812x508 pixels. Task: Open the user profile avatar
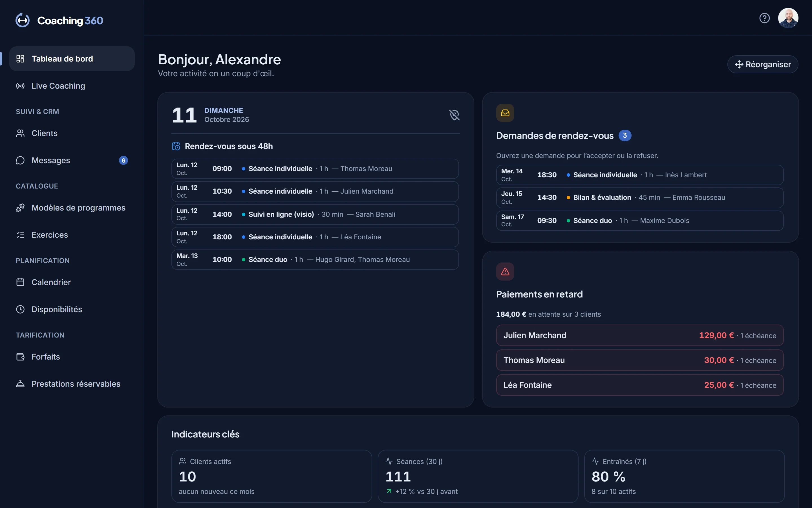click(x=788, y=18)
